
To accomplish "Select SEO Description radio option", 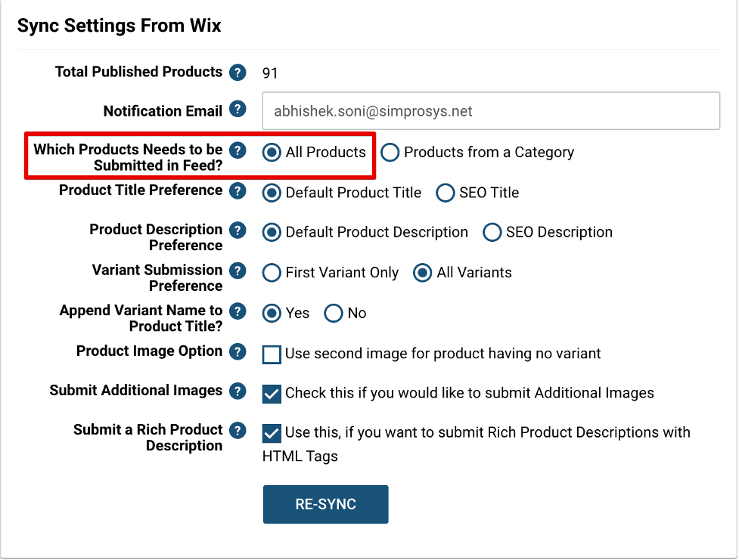I will coord(492,232).
